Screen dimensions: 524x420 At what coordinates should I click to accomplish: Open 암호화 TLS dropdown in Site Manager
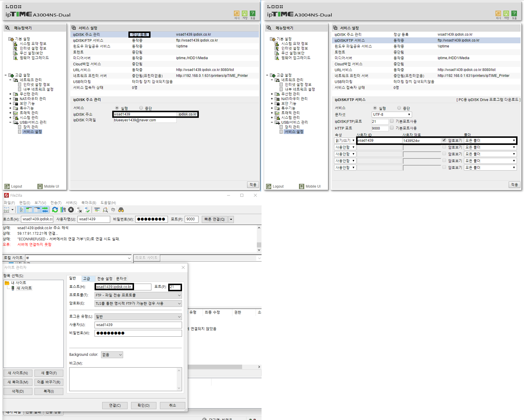[x=138, y=303]
